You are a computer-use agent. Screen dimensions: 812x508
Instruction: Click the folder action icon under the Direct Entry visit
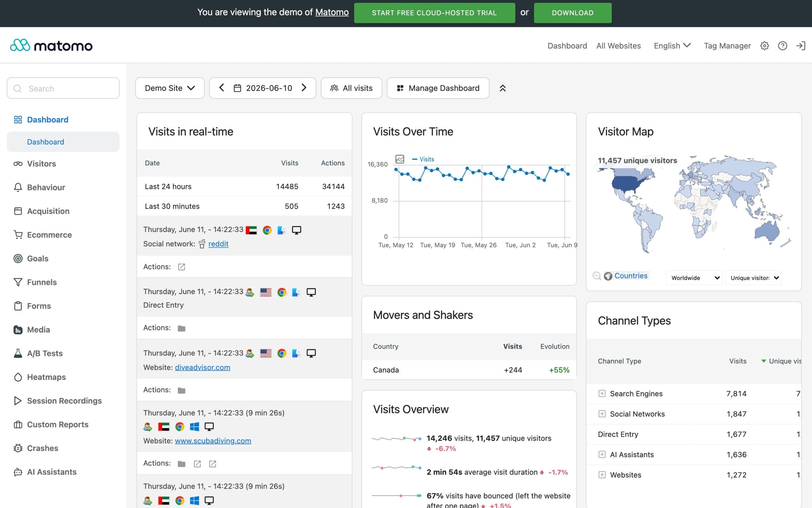click(181, 328)
